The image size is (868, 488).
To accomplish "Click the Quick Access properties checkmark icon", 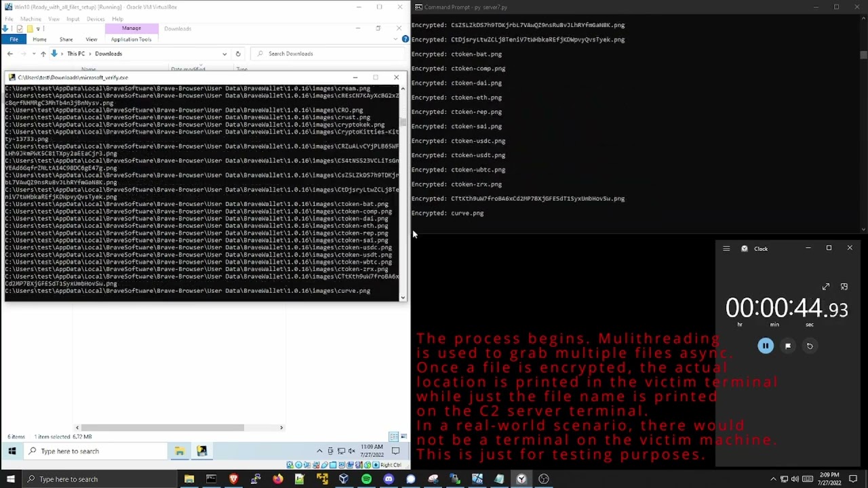I will point(21,28).
